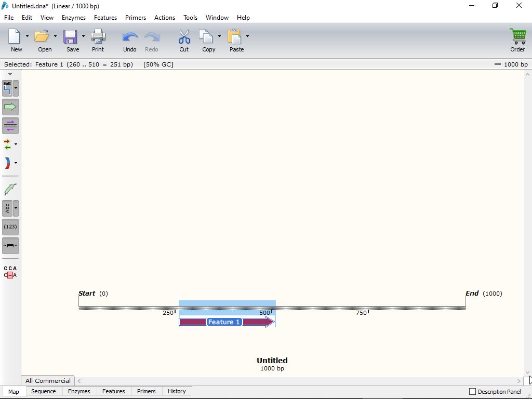Open the All Commercial enzyme set dropdown
This screenshot has width=532, height=399.
tap(48, 381)
